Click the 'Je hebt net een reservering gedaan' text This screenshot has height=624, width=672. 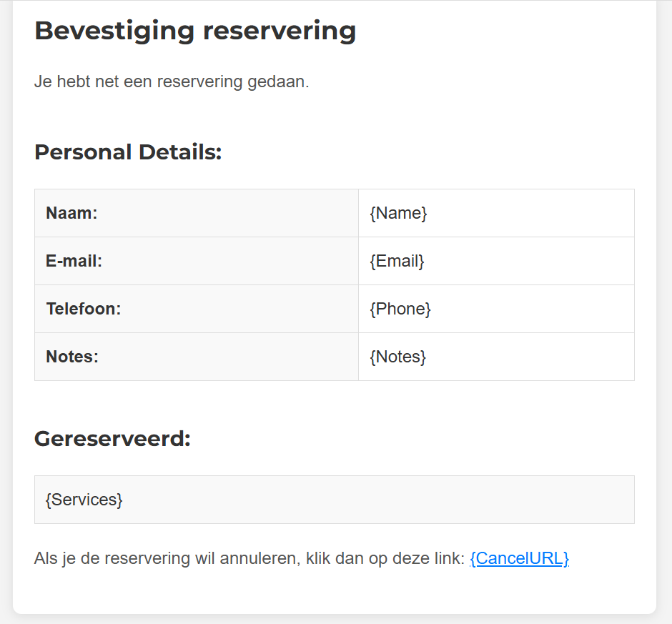coord(172,81)
